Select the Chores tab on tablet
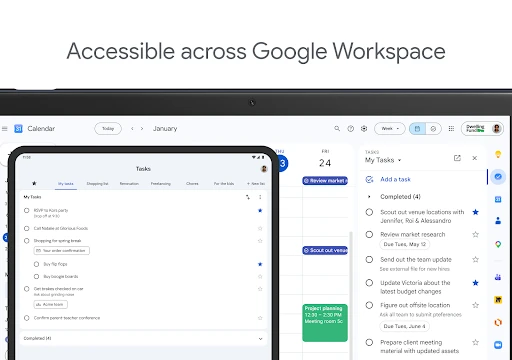Image resolution: width=512 pixels, height=360 pixels. tap(192, 184)
